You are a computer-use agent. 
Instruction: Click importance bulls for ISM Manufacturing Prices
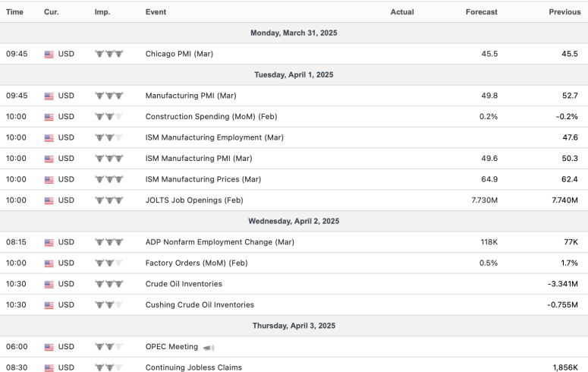tap(109, 179)
